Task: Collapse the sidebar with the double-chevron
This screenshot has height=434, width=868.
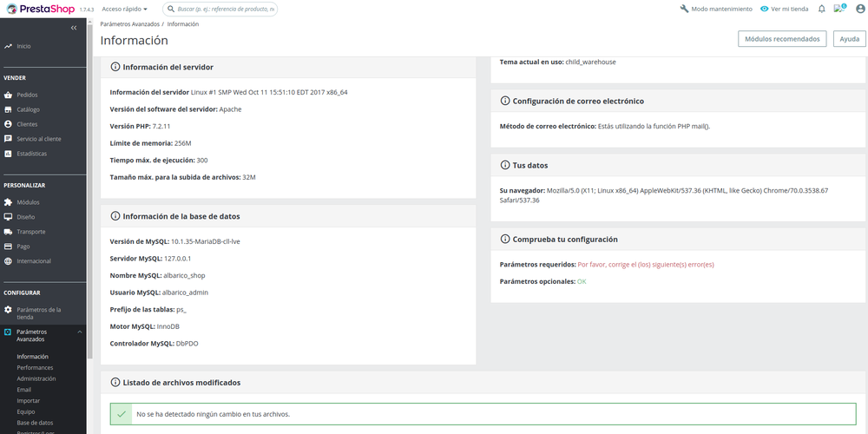Action: click(x=74, y=29)
